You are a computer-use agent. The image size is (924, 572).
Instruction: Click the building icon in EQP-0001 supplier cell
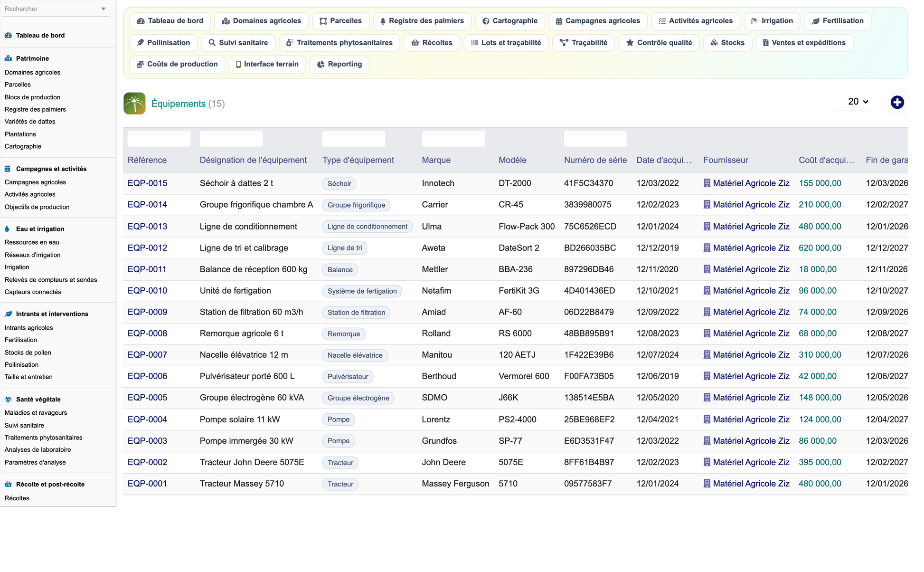pos(707,483)
